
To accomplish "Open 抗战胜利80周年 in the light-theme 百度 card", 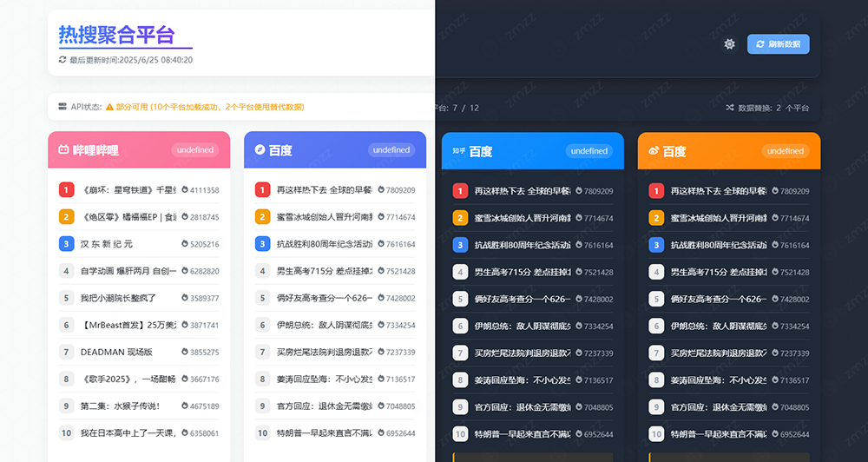I will pos(325,244).
